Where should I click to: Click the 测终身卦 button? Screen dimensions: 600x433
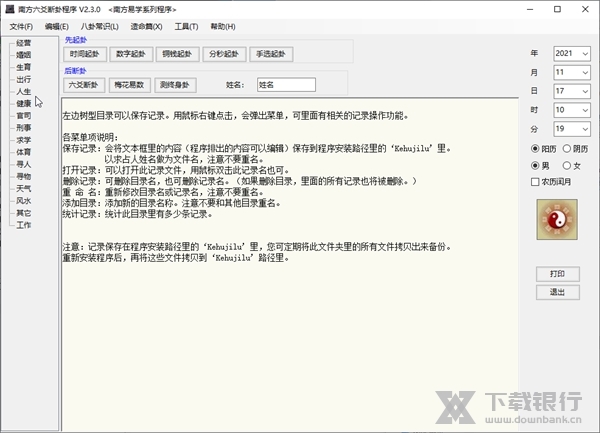point(175,85)
